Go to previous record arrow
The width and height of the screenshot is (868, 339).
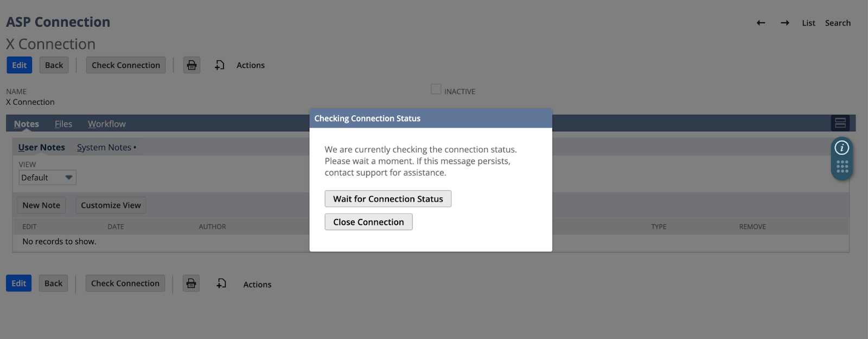(x=761, y=23)
